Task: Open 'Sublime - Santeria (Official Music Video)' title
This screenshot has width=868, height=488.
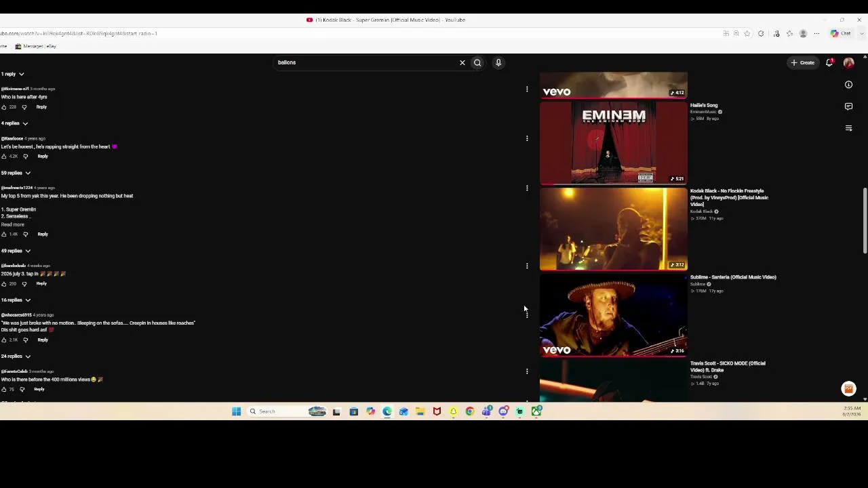Action: (733, 277)
